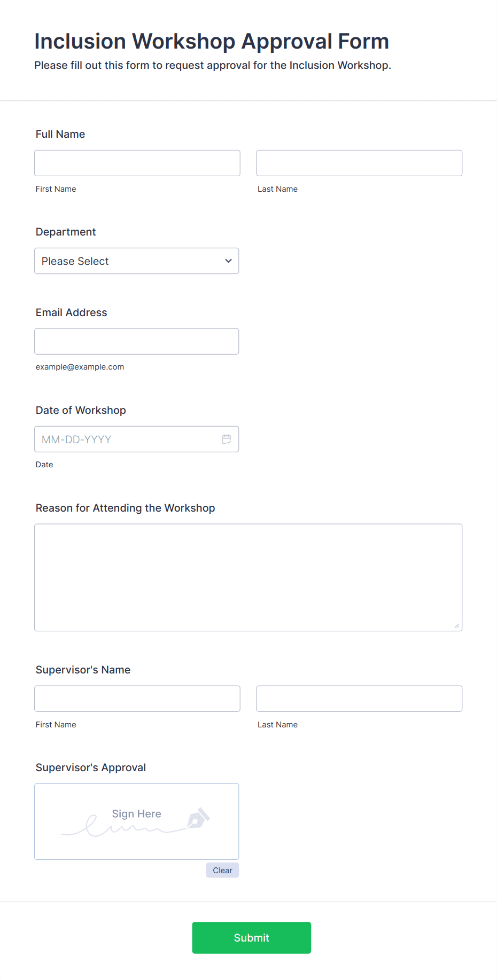Click the MM-DD-YYYY date field
The height and width of the screenshot is (980, 497).
click(137, 439)
